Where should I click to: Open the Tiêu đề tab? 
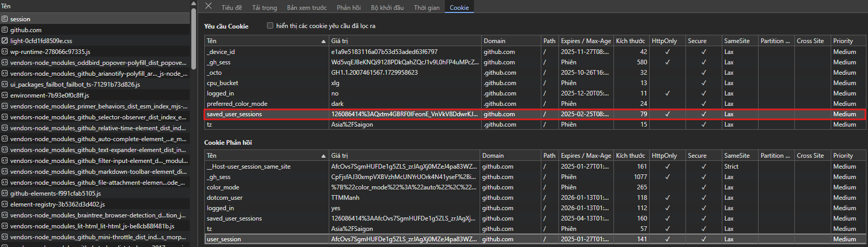pyautogui.click(x=232, y=8)
